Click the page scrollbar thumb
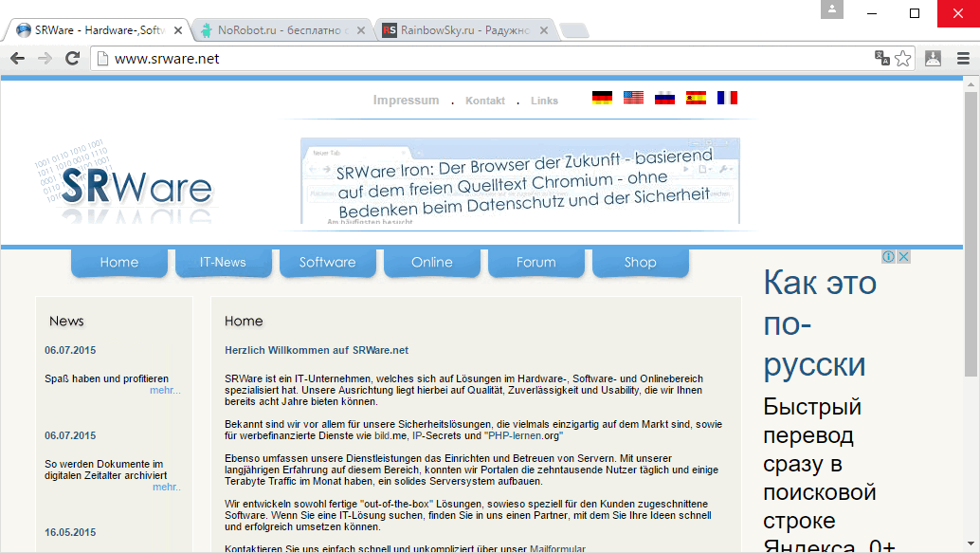 coord(970,234)
